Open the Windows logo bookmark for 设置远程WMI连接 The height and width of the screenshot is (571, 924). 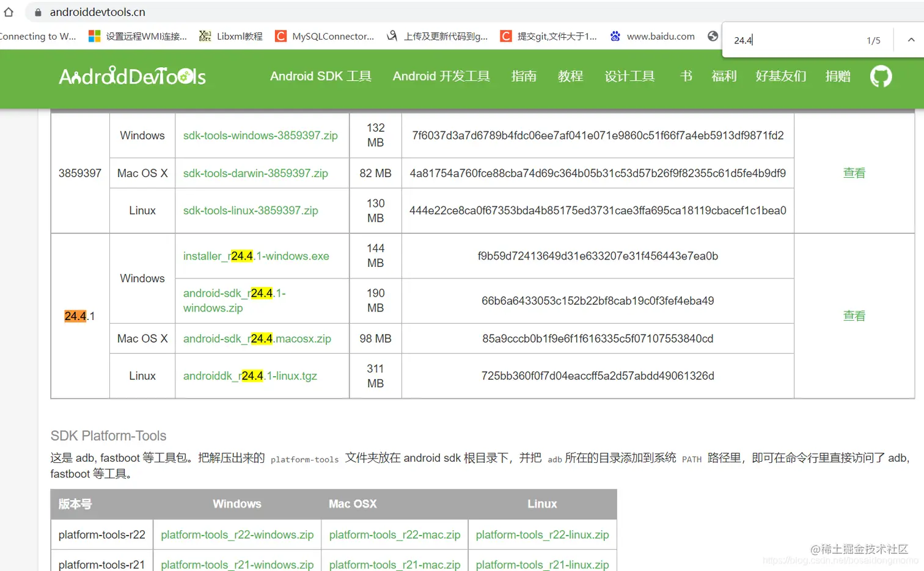(94, 36)
